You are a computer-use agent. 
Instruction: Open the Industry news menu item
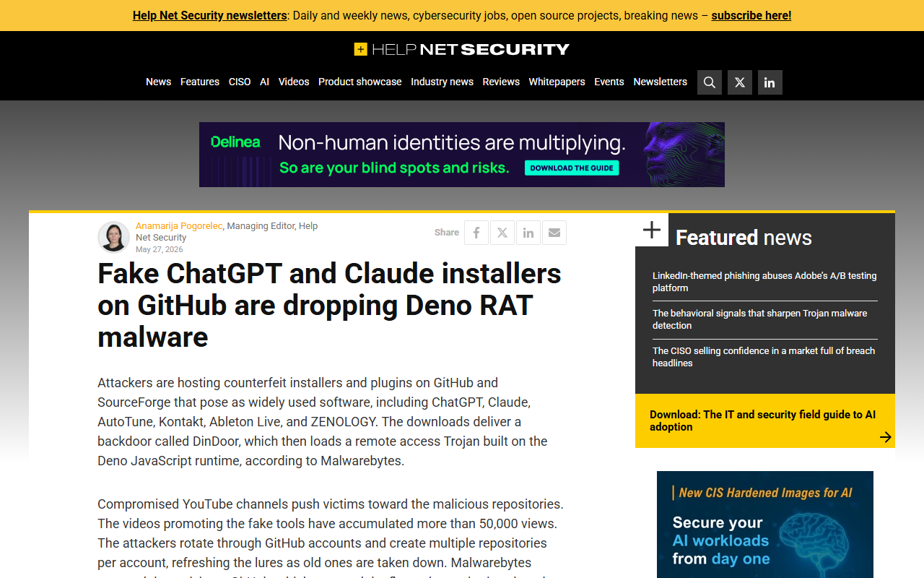(443, 82)
